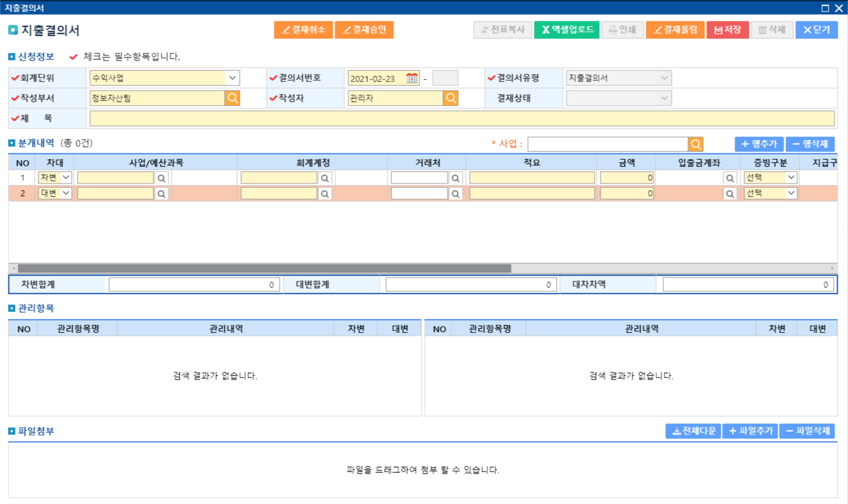
Task: Click the 차변합계 total field
Action: pos(194,284)
